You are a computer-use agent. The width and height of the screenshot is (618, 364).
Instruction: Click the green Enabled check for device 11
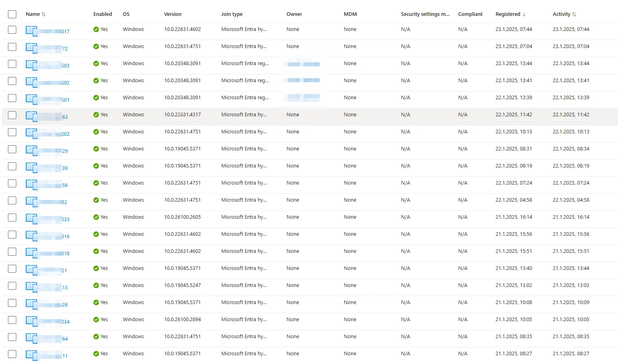coord(96,354)
